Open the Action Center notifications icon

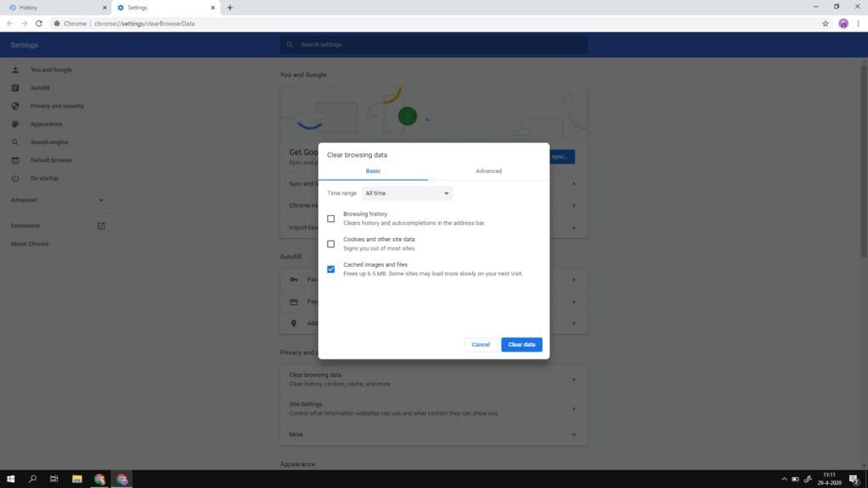click(854, 480)
